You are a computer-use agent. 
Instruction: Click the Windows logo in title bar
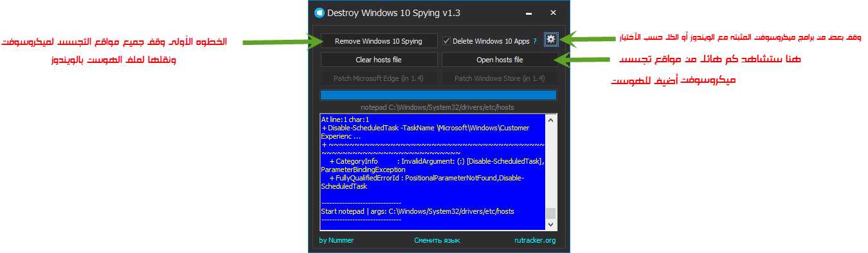pos(319,13)
